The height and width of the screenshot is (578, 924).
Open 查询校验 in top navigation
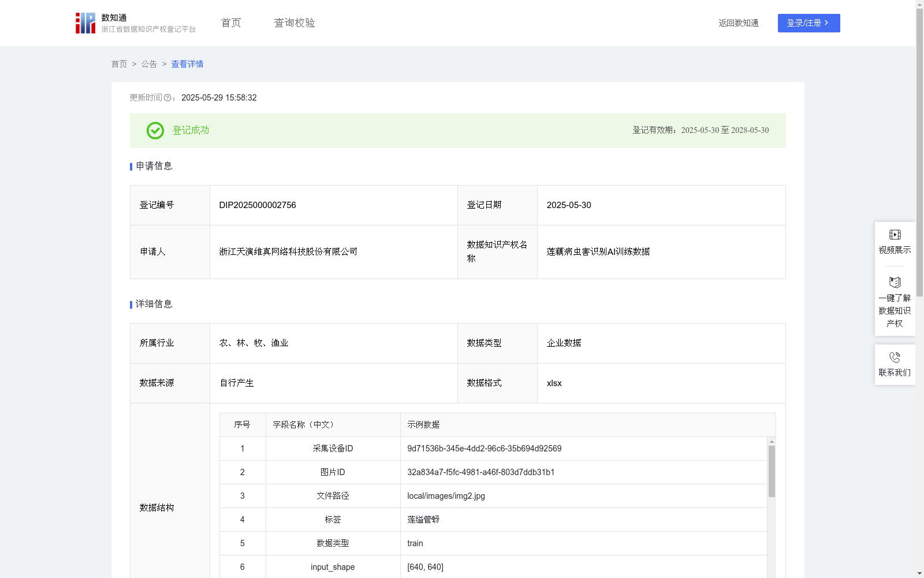295,23
